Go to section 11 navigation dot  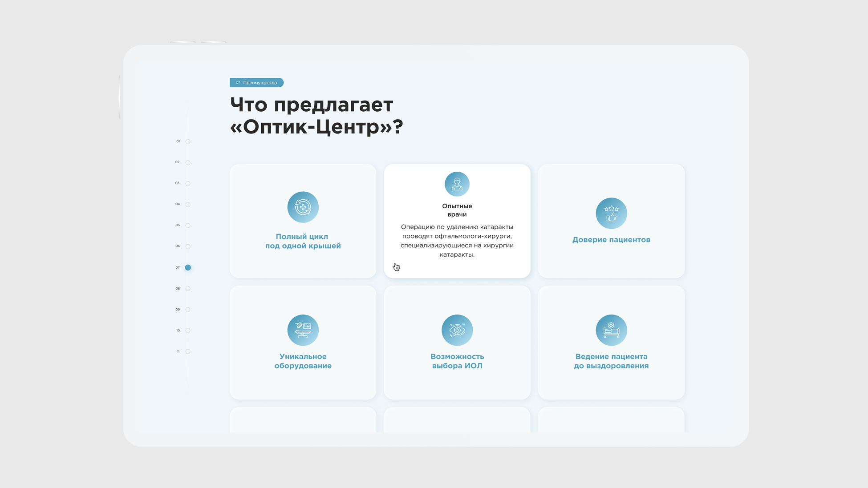point(188,351)
